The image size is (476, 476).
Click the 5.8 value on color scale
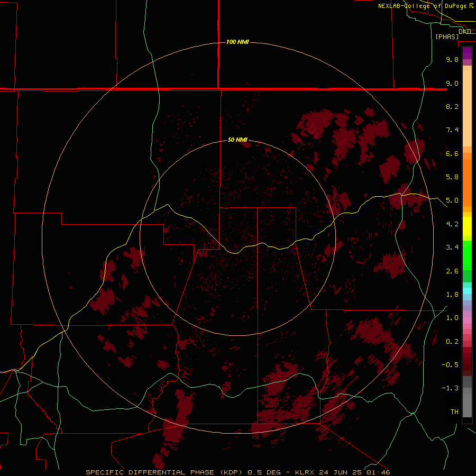pos(452,177)
